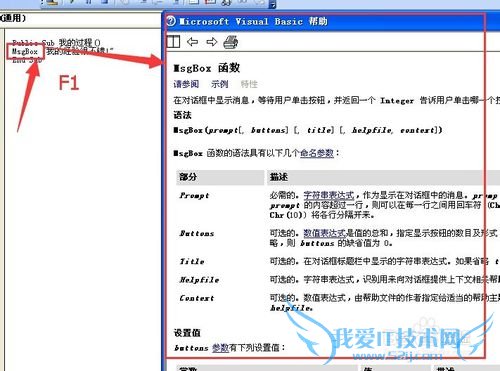Click the greyed 特性 link
This screenshot has width=500, height=371.
pos(249,84)
